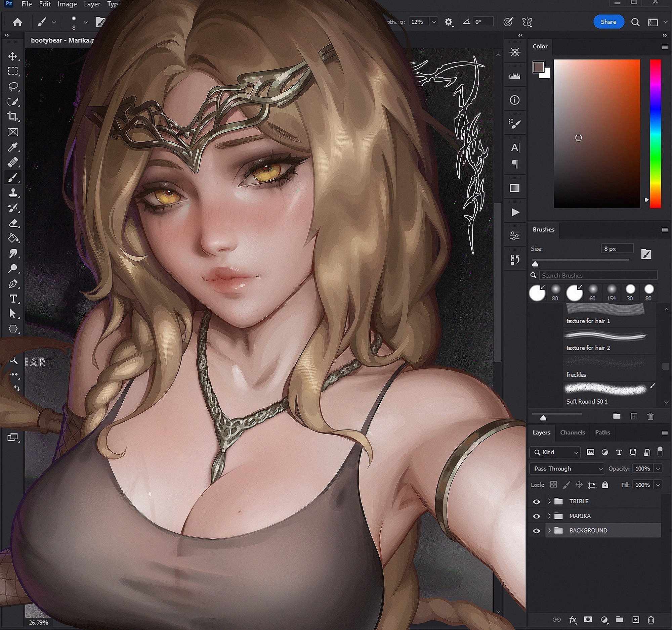Open the Paragraph panel icon
This screenshot has height=630, width=672.
tap(515, 164)
